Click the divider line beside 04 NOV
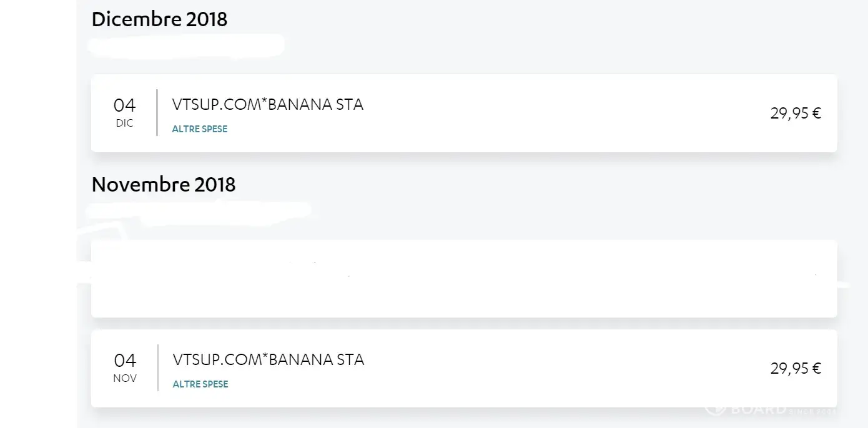 coord(157,367)
